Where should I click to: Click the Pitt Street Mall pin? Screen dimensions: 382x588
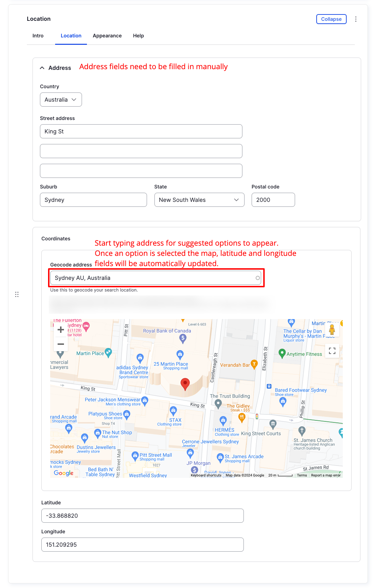coord(135,456)
